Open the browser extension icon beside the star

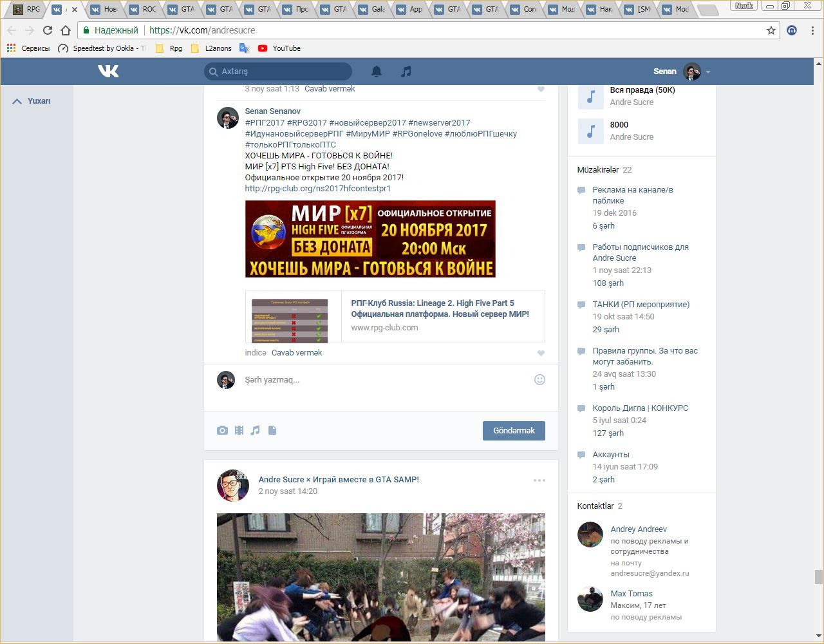792,30
